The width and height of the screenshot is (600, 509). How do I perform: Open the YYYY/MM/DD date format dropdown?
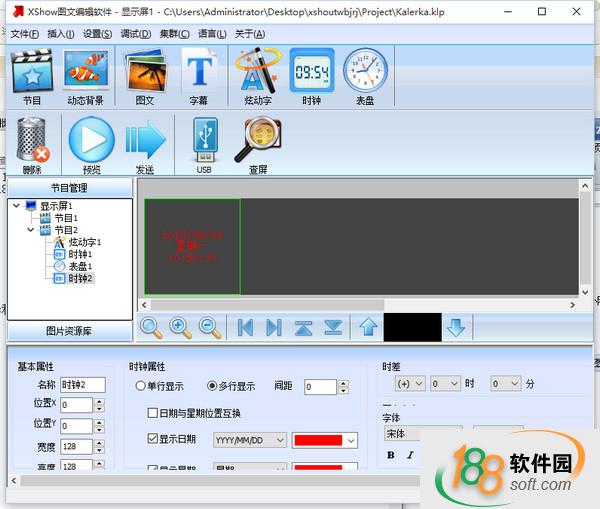(250, 440)
